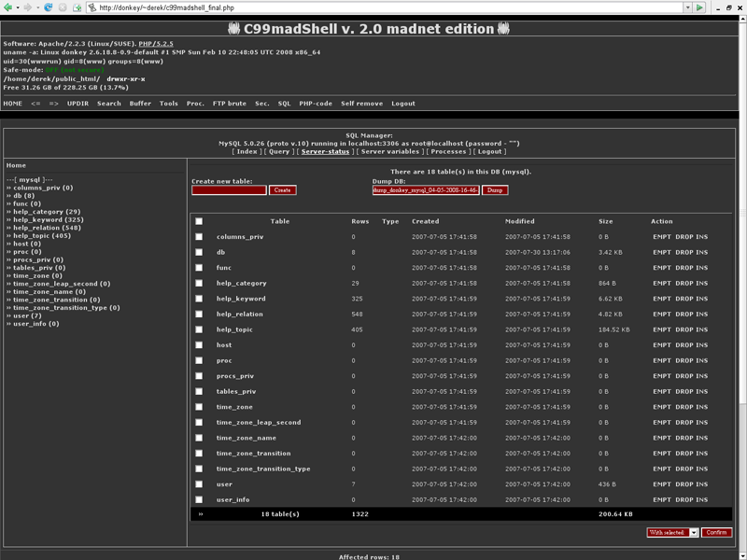747x560 pixels.
Task: Open the FTP brute menu item
Action: pyautogui.click(x=230, y=104)
